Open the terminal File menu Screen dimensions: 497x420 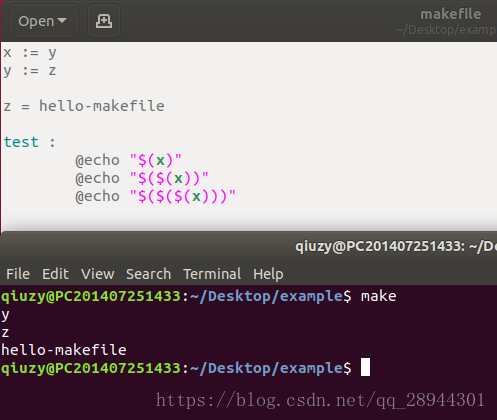click(18, 274)
